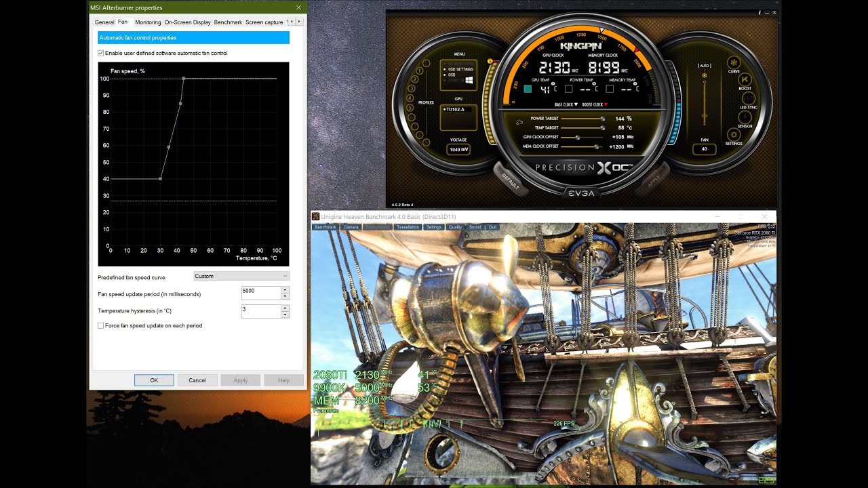Click the Fan speed value field showing 40
This screenshot has width=868, height=488.
tap(705, 149)
